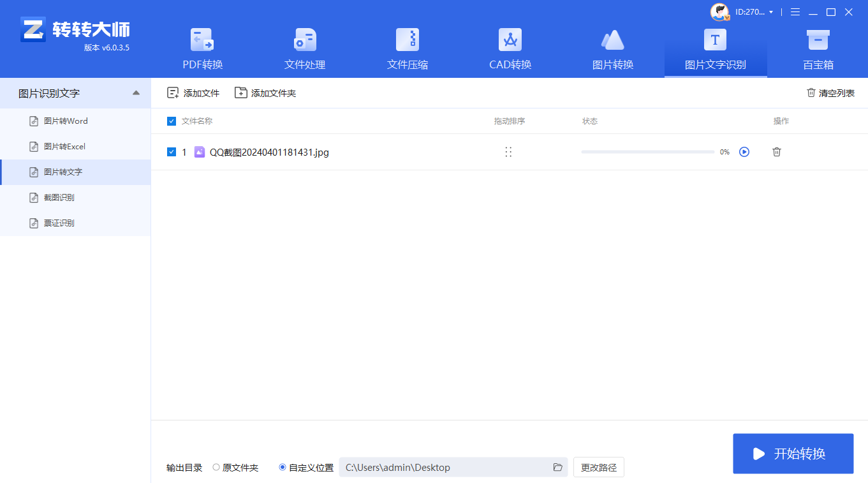Open output folder via folder icon
868x483 pixels.
[x=558, y=468]
